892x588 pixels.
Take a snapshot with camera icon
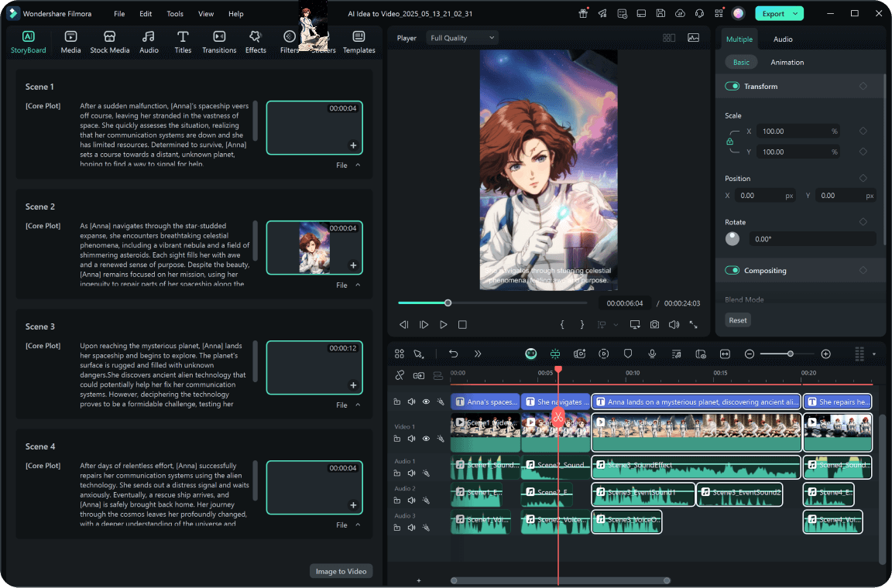click(x=655, y=325)
